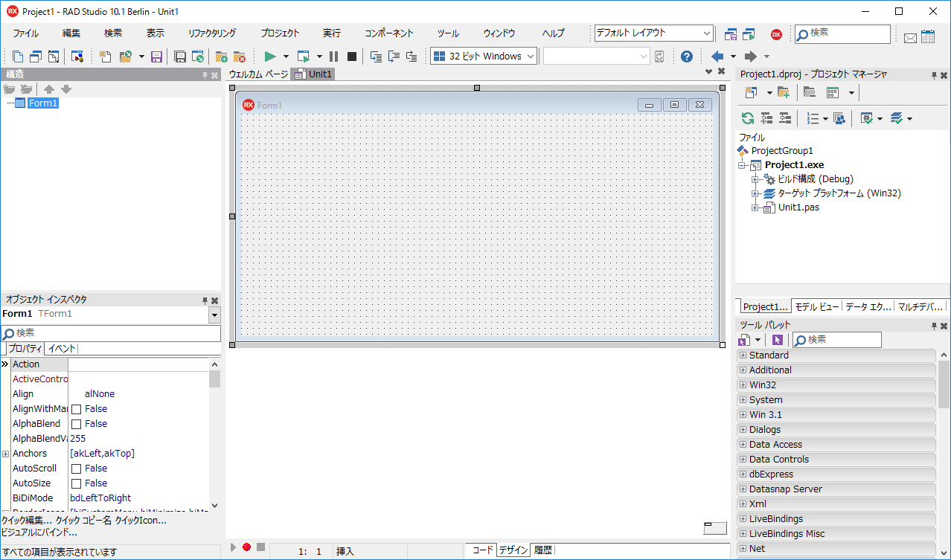This screenshot has width=951, height=560.
Task: Expand the Data Access palette category
Action: (x=743, y=445)
